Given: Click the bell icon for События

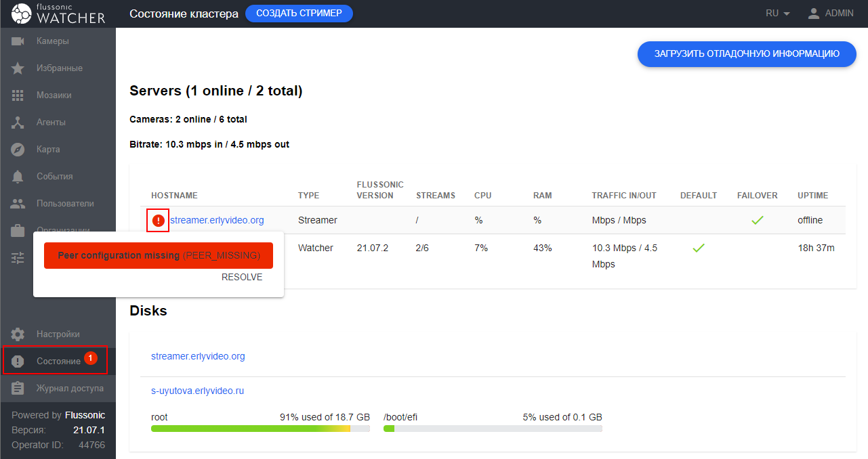Looking at the screenshot, I should point(18,177).
